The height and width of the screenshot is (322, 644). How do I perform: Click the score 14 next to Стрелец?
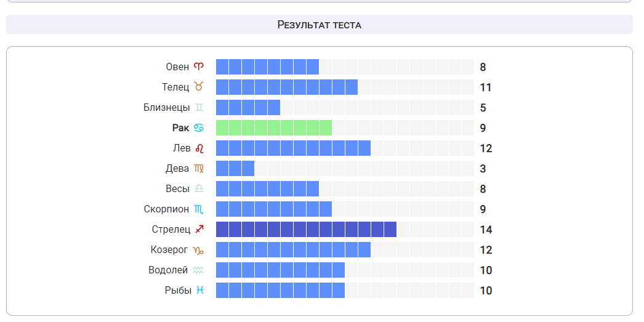pos(486,230)
